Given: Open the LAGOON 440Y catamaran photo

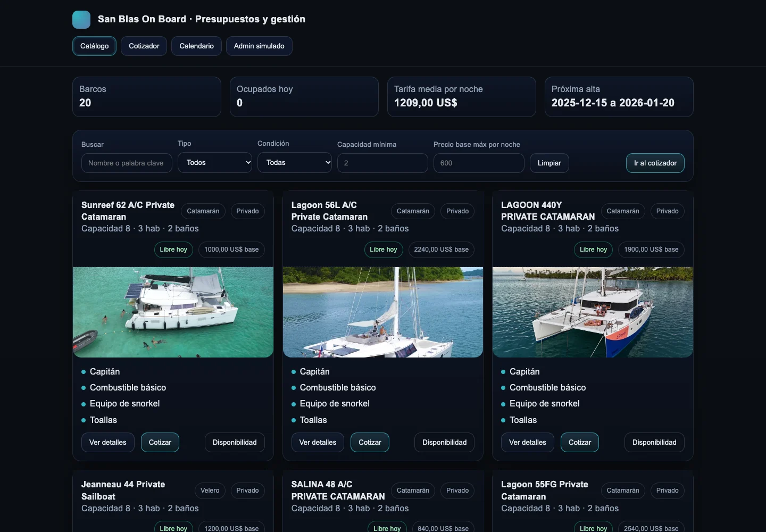Looking at the screenshot, I should (593, 312).
